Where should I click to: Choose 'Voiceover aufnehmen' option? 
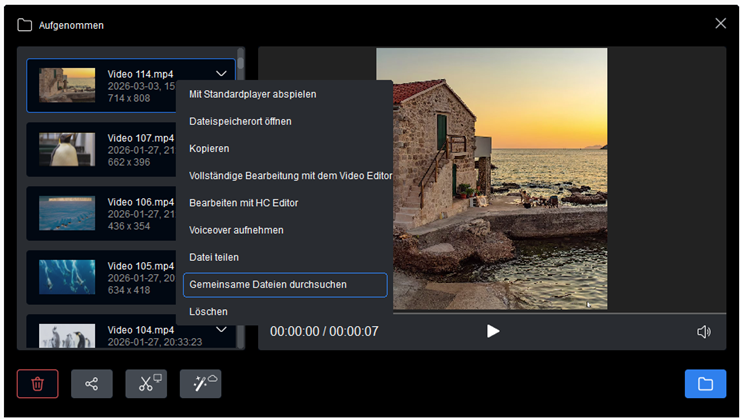point(236,230)
